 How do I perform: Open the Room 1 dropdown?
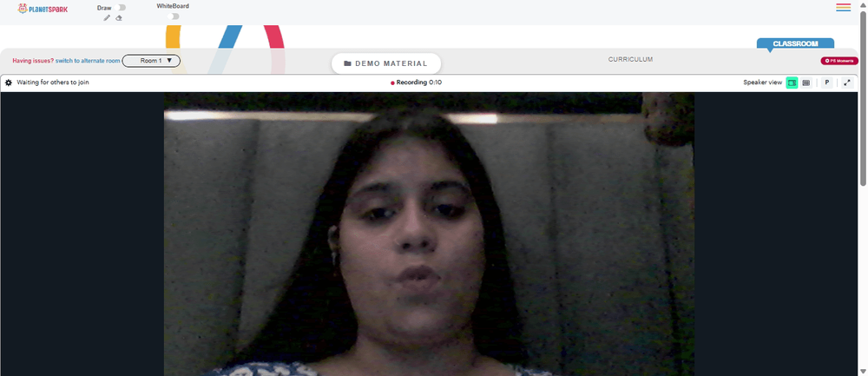[151, 61]
